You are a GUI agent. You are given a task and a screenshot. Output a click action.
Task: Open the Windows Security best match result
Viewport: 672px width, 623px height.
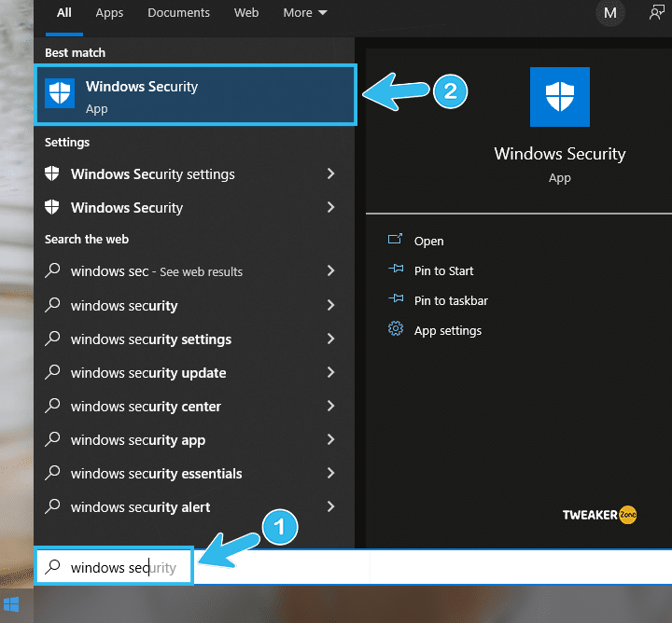point(195,94)
